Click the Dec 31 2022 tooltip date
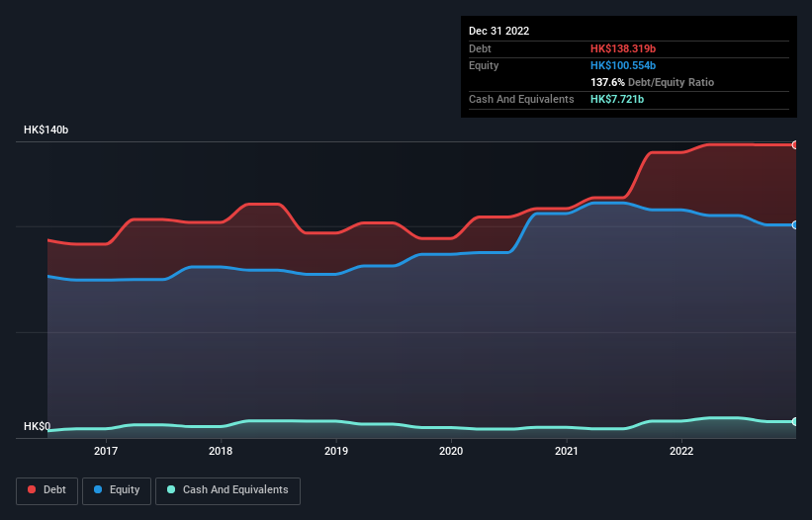 click(x=498, y=31)
